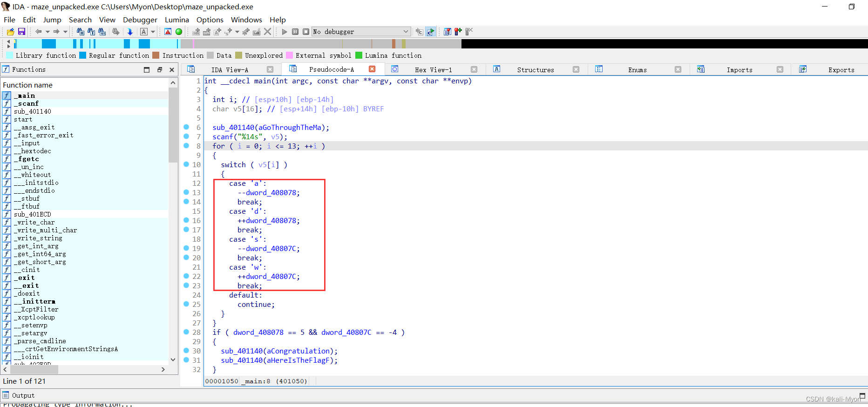
Task: Maximize the Functions panel
Action: tap(147, 70)
